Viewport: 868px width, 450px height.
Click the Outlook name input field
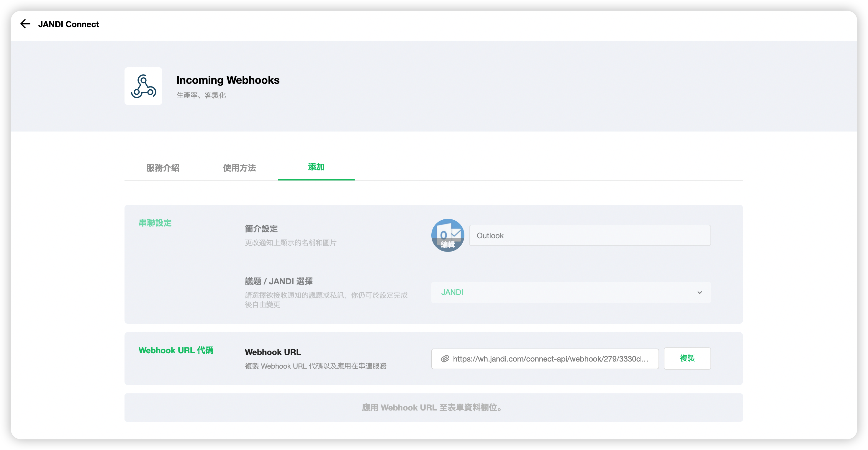click(590, 235)
